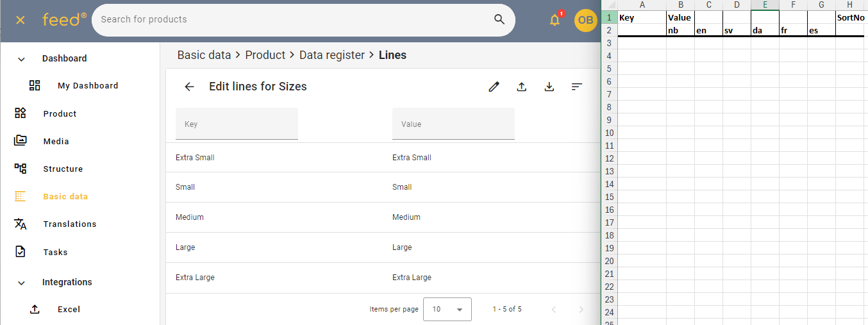Open the Items per page dropdown
868x325 pixels.
coord(447,309)
